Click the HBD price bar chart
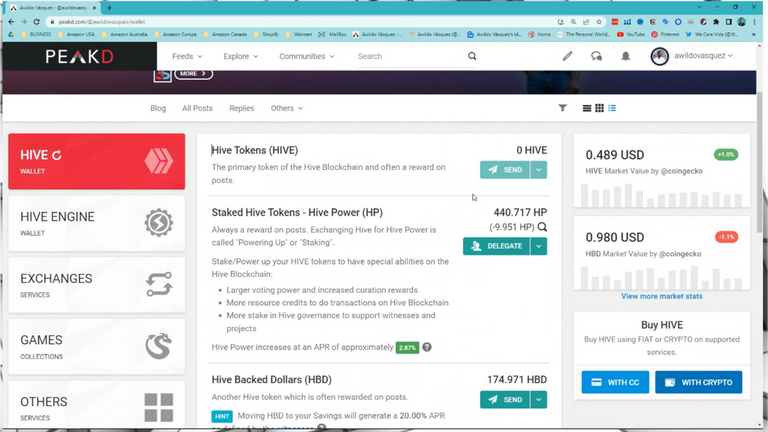768x432 pixels. click(662, 278)
